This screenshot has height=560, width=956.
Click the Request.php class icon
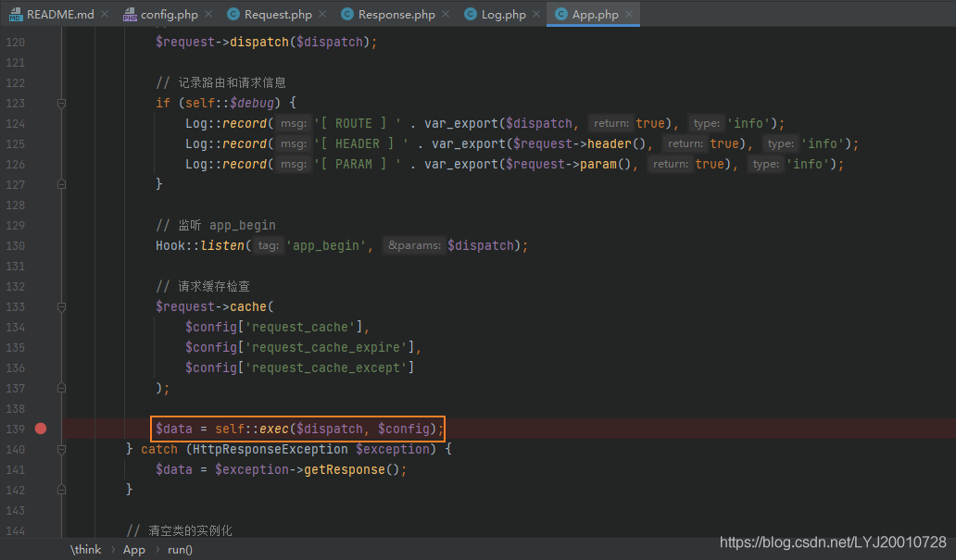[233, 14]
